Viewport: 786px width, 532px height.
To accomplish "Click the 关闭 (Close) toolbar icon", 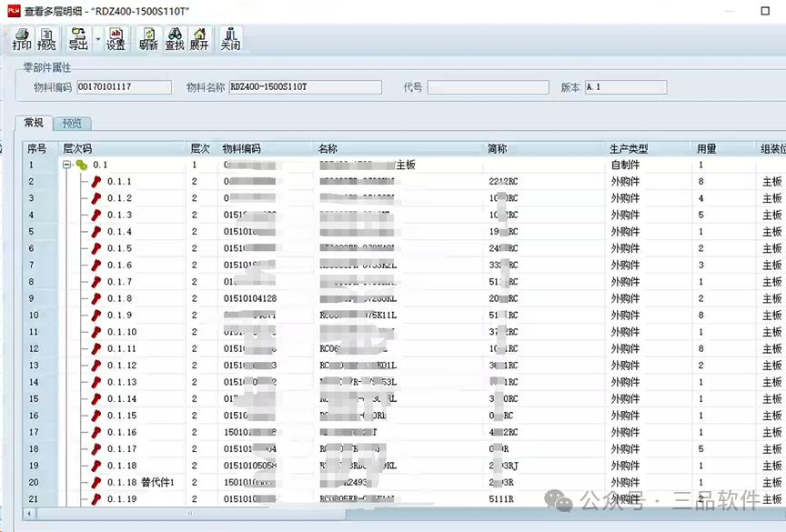I will click(x=230, y=39).
